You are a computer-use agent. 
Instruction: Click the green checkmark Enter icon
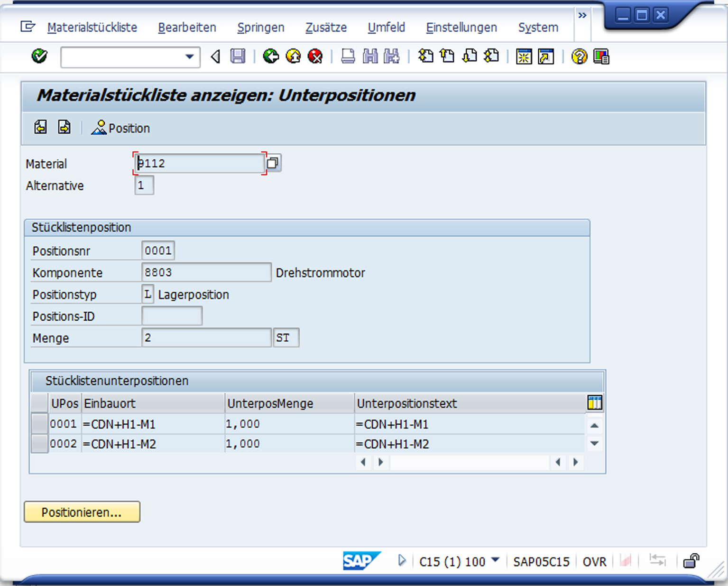39,56
